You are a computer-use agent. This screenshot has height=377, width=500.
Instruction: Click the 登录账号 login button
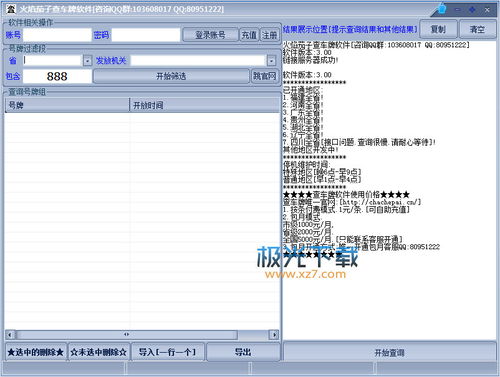[x=210, y=35]
